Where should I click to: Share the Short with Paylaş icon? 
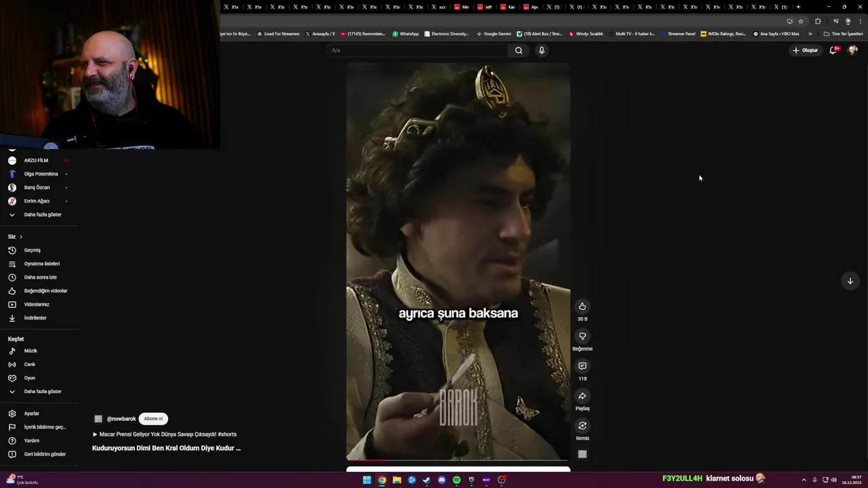(582, 396)
